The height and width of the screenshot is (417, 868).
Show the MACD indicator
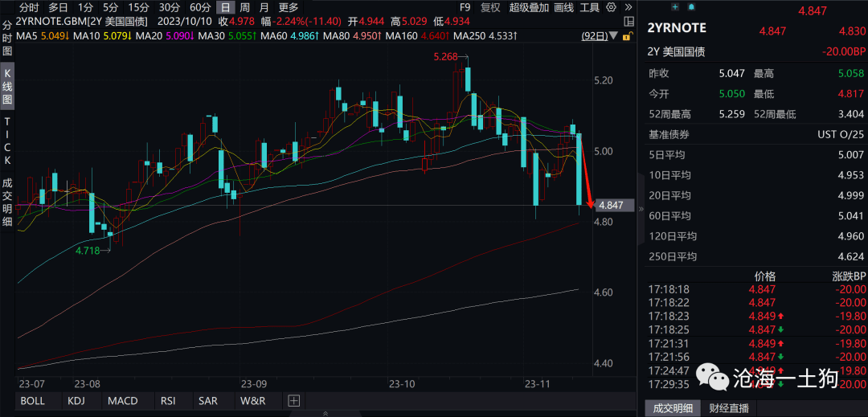pyautogui.click(x=122, y=401)
